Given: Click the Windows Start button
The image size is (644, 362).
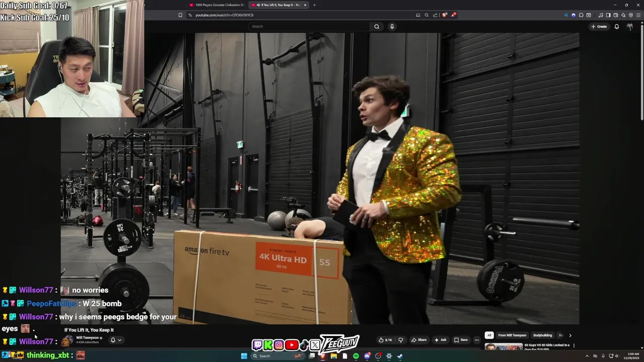Looking at the screenshot, I should coord(244,356).
